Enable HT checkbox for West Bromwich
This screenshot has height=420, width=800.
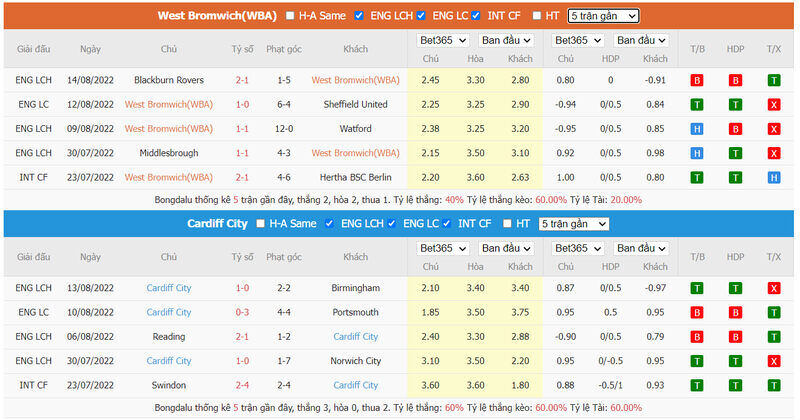click(x=536, y=16)
